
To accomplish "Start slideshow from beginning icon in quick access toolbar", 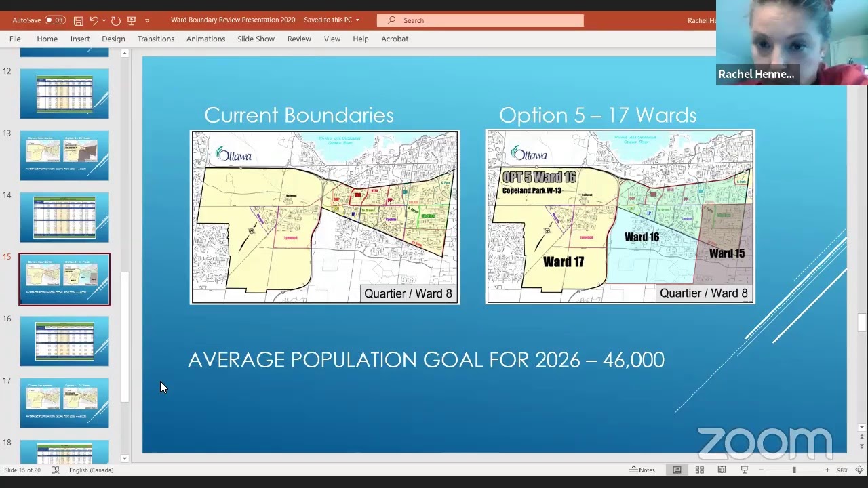I will [132, 20].
